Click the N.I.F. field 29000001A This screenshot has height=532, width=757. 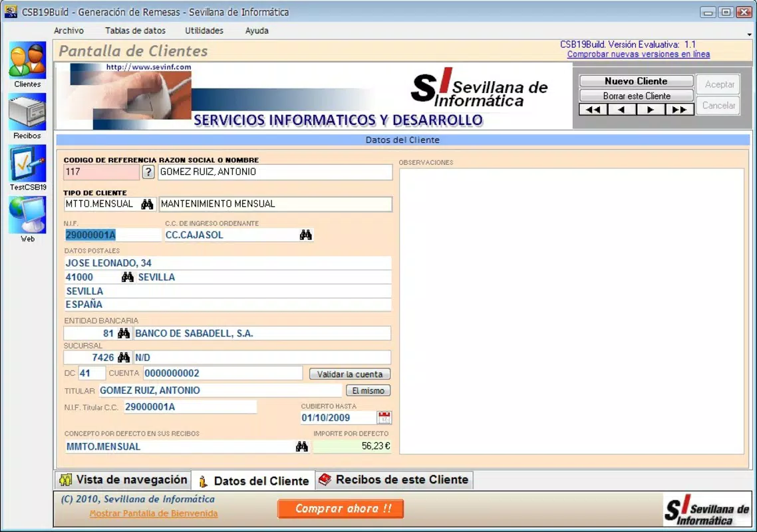(x=112, y=235)
